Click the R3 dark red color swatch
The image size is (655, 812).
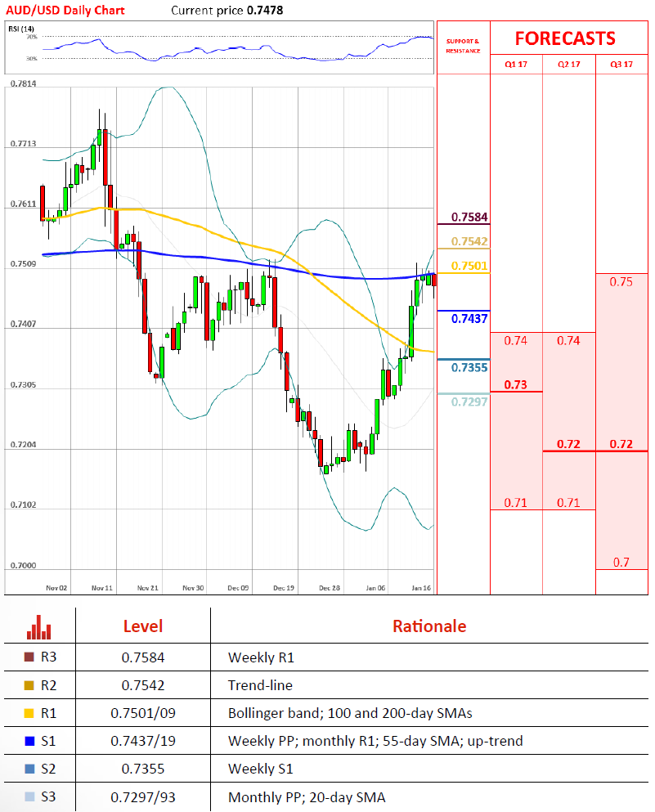[29, 657]
